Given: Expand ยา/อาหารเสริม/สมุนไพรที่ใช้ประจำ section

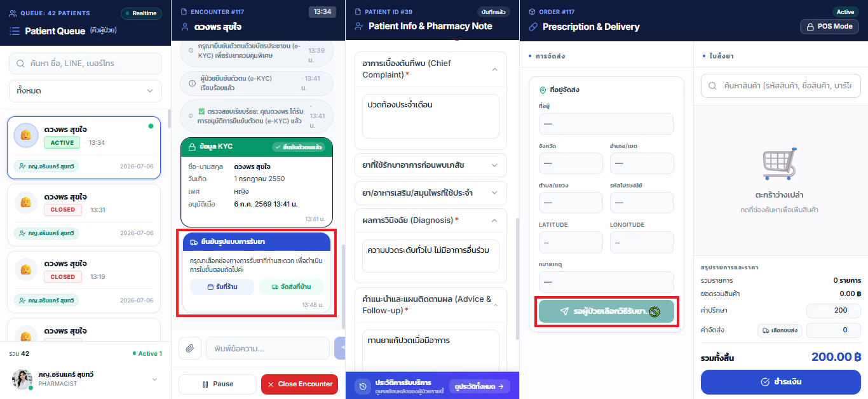Looking at the screenshot, I should 430,193.
